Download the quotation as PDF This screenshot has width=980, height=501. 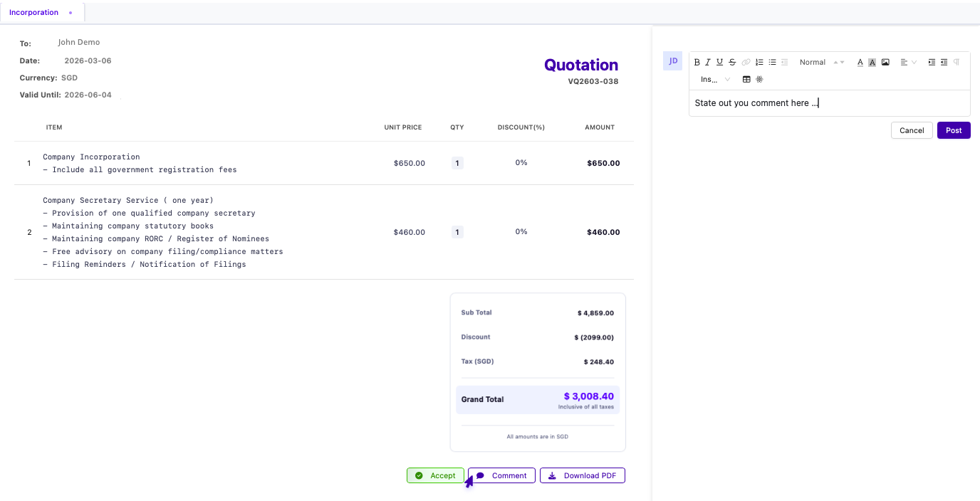click(582, 475)
